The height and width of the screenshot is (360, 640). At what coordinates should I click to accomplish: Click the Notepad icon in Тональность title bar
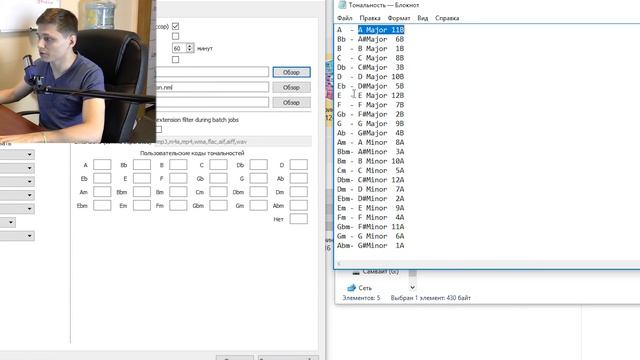click(x=342, y=5)
